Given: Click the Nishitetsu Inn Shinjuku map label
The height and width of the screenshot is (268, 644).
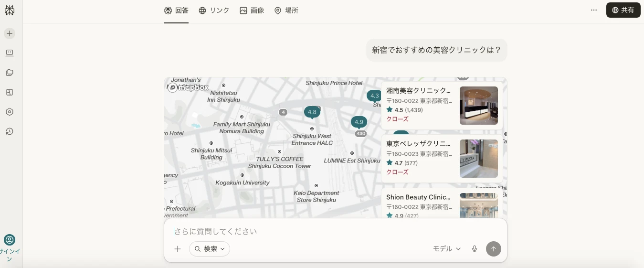Looking at the screenshot, I should click(223, 96).
